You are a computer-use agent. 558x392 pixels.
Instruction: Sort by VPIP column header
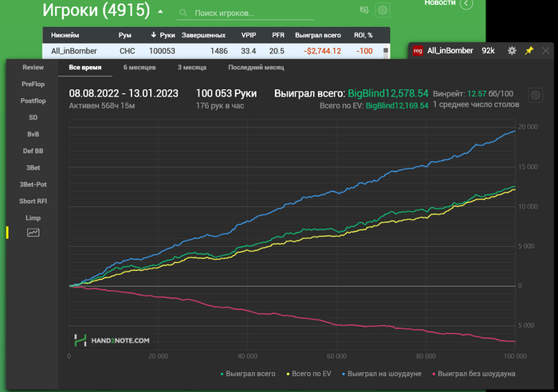[249, 35]
